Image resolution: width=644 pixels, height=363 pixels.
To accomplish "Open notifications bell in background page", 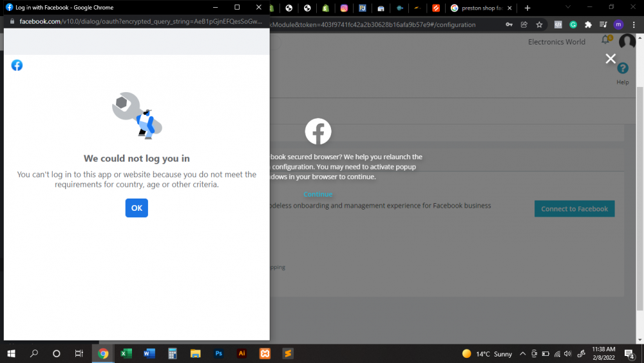I will tap(605, 40).
